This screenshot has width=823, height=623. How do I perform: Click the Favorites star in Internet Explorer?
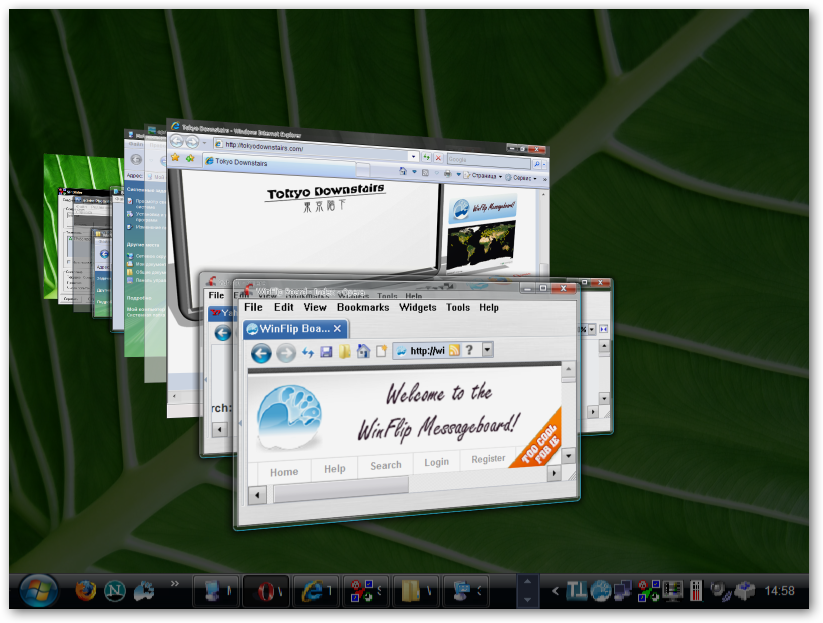[x=175, y=157]
